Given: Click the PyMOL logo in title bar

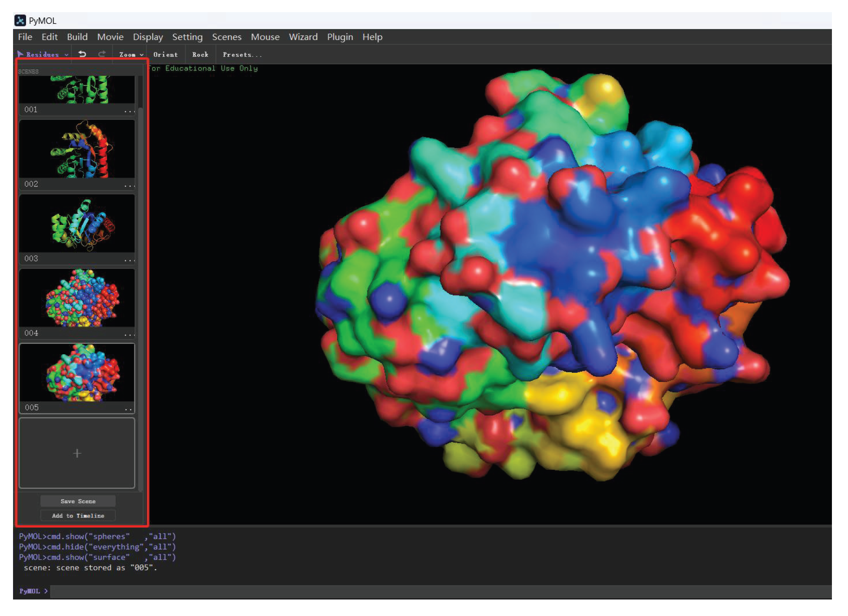Looking at the screenshot, I should point(20,20).
